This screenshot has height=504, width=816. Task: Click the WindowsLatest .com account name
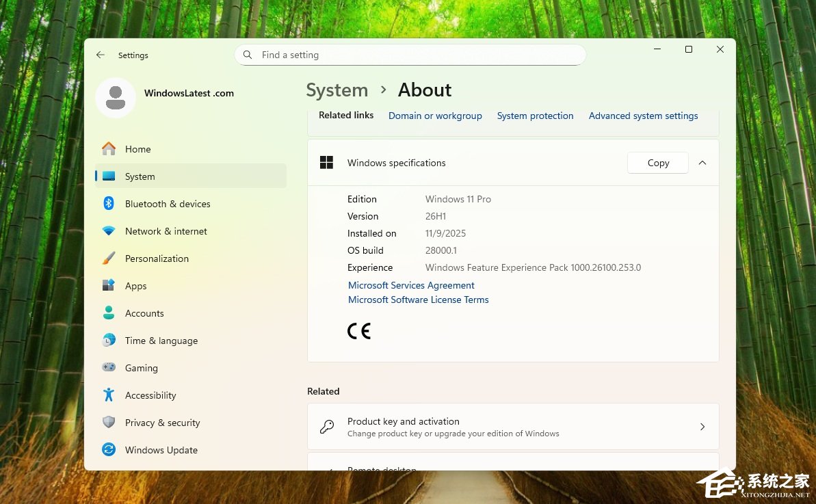(189, 93)
